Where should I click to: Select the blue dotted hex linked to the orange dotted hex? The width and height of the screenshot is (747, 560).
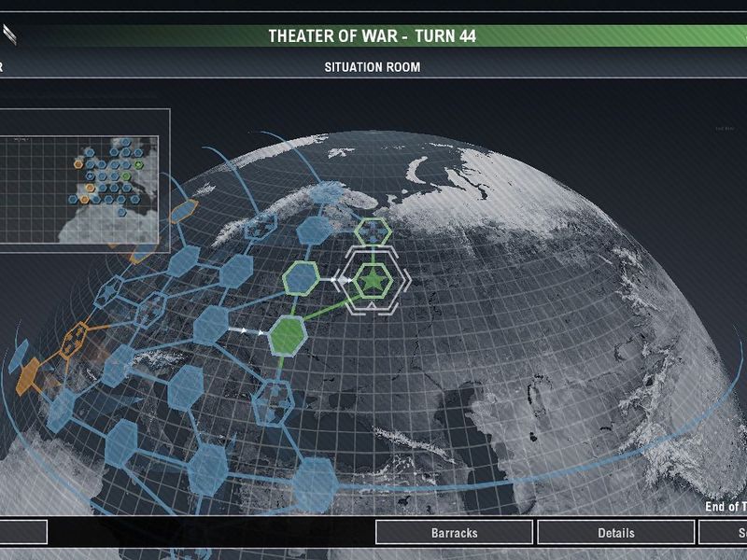[151, 310]
